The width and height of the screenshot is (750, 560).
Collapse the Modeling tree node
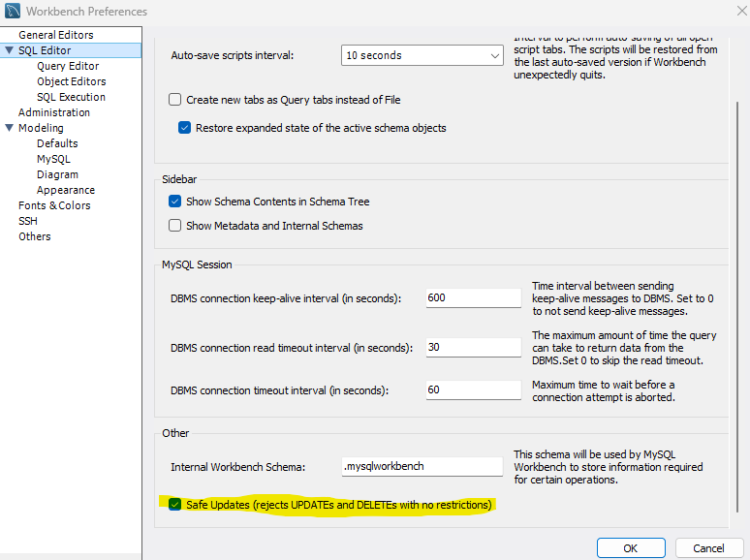(x=9, y=128)
